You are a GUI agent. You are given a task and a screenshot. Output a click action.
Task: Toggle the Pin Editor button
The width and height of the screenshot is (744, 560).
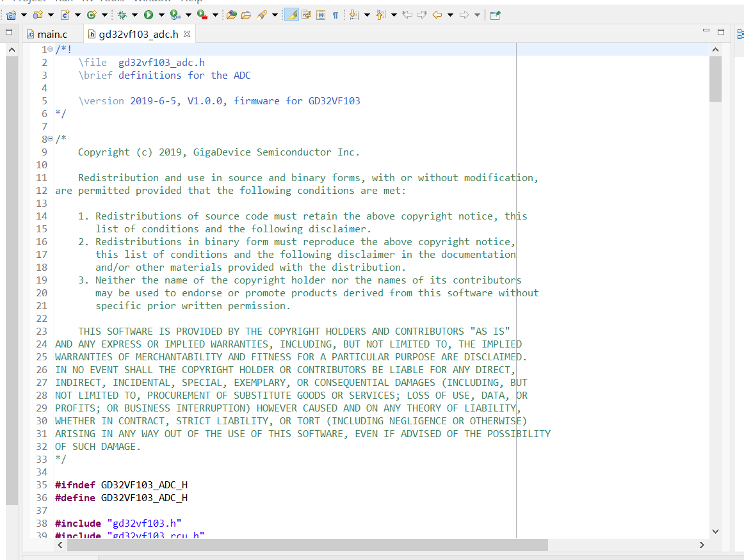pos(496,15)
